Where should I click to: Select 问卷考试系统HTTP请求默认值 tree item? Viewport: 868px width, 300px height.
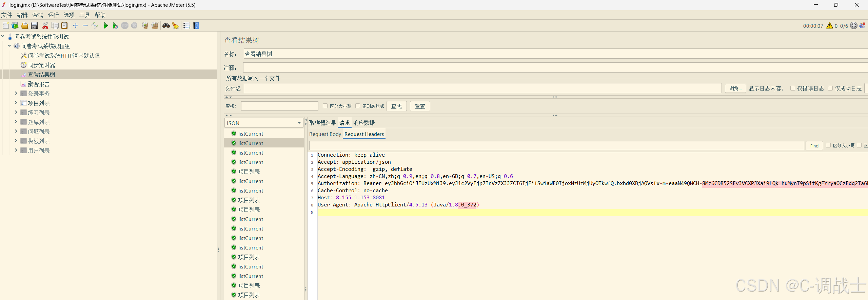pyautogui.click(x=64, y=56)
